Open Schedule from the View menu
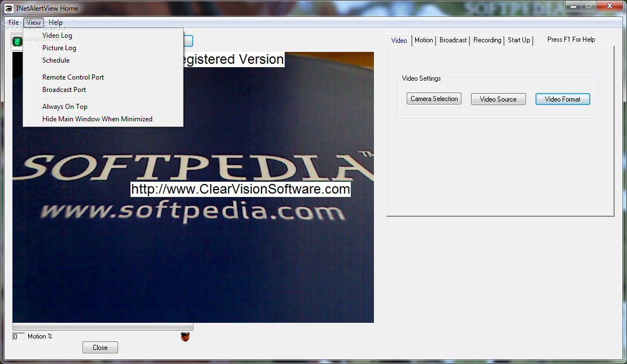The image size is (627, 364). (x=103, y=60)
